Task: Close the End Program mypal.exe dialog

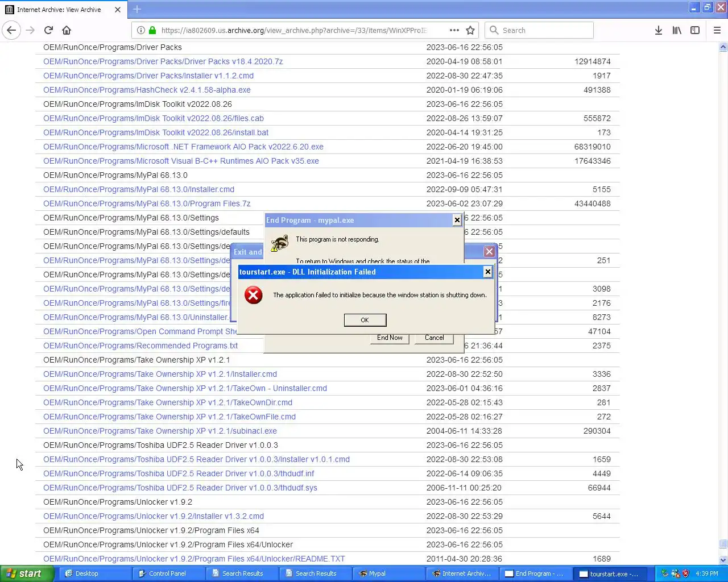Action: tap(457, 220)
